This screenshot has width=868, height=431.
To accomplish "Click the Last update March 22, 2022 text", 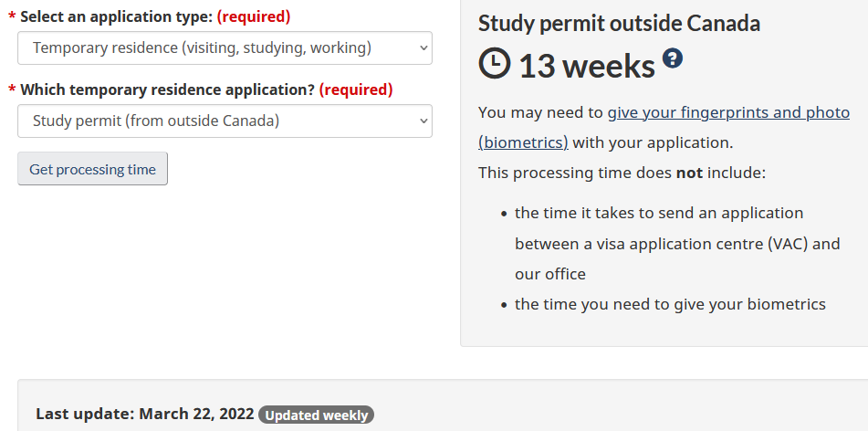I will tap(144, 414).
